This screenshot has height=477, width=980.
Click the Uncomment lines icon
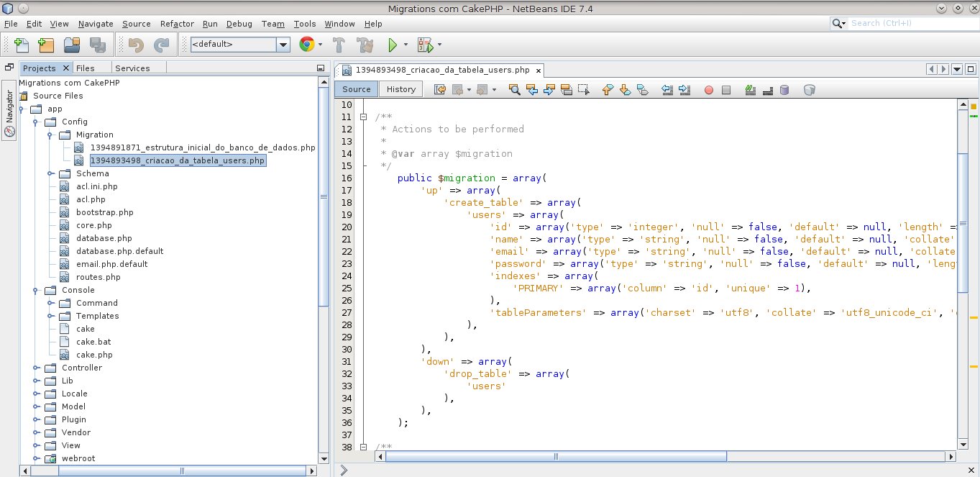point(767,90)
